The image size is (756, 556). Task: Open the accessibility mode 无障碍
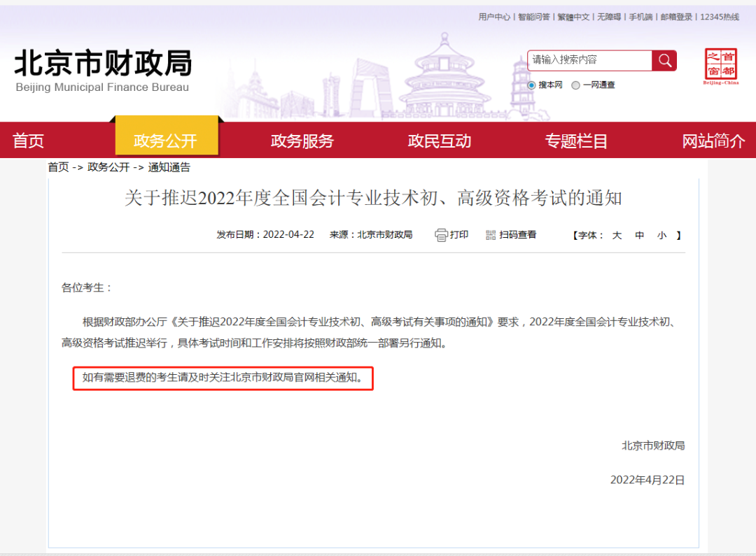tap(608, 16)
